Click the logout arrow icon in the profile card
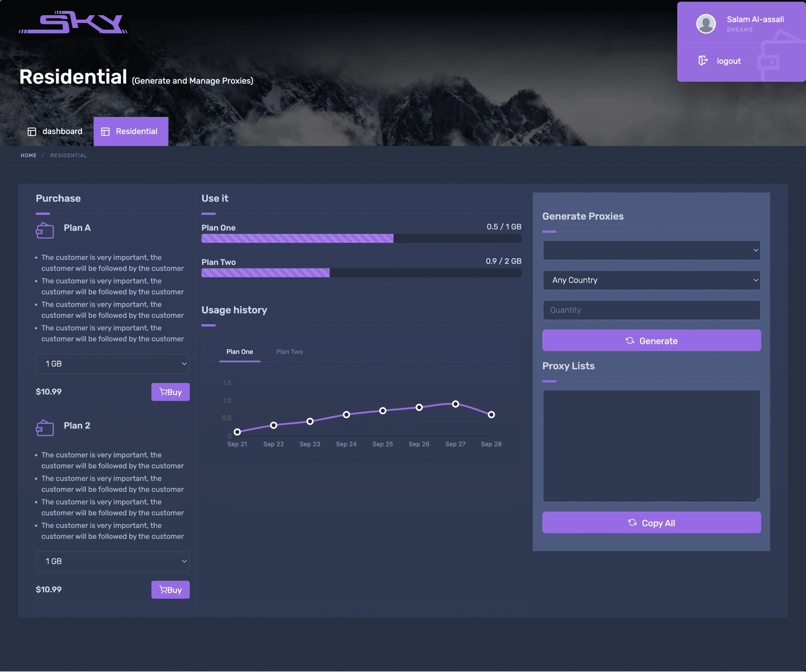806x672 pixels. click(703, 61)
